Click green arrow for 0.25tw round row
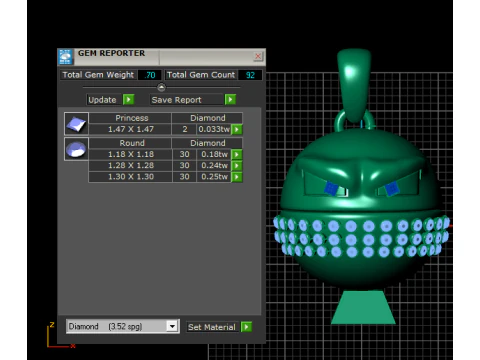Image resolution: width=480 pixels, height=360 pixels. 237,177
